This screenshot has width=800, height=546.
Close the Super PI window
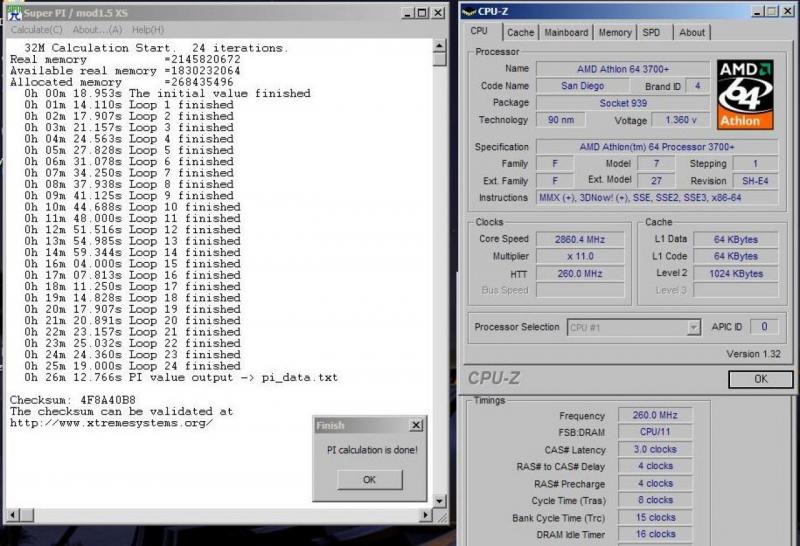(438, 13)
